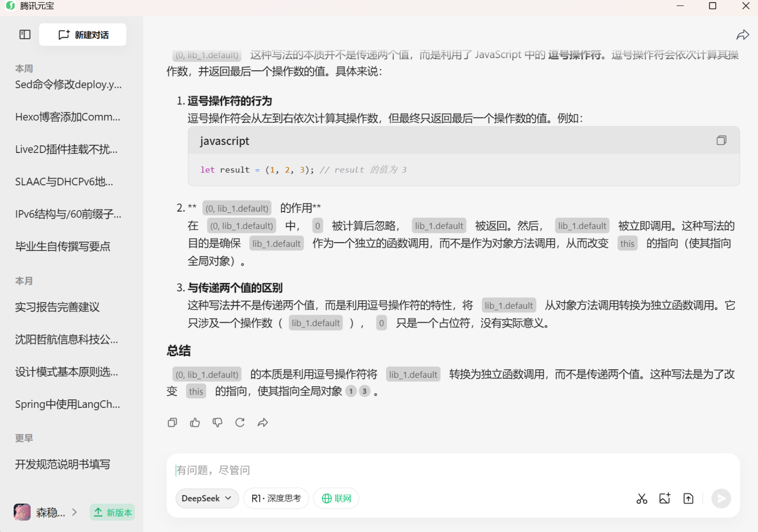The width and height of the screenshot is (758, 532).
Task: Start a new chat with 新建对话
Action: click(83, 34)
